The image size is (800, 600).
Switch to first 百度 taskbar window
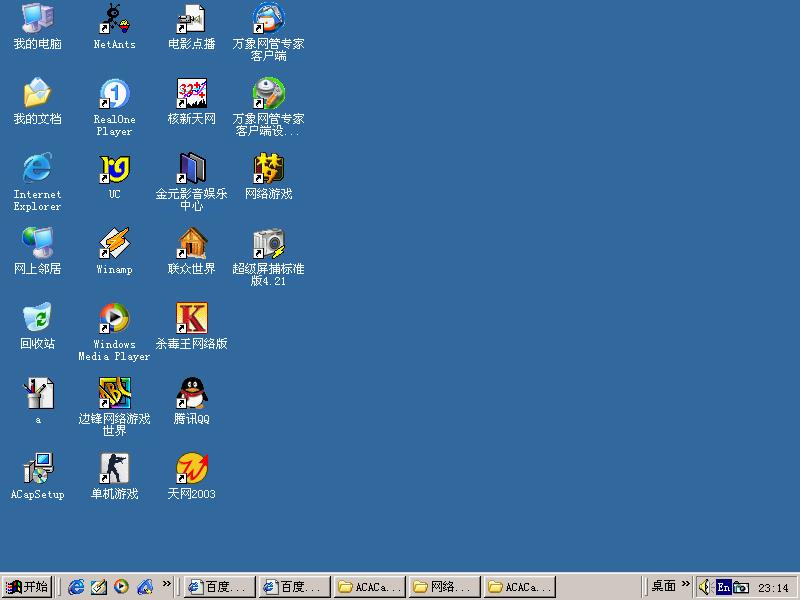click(219, 587)
